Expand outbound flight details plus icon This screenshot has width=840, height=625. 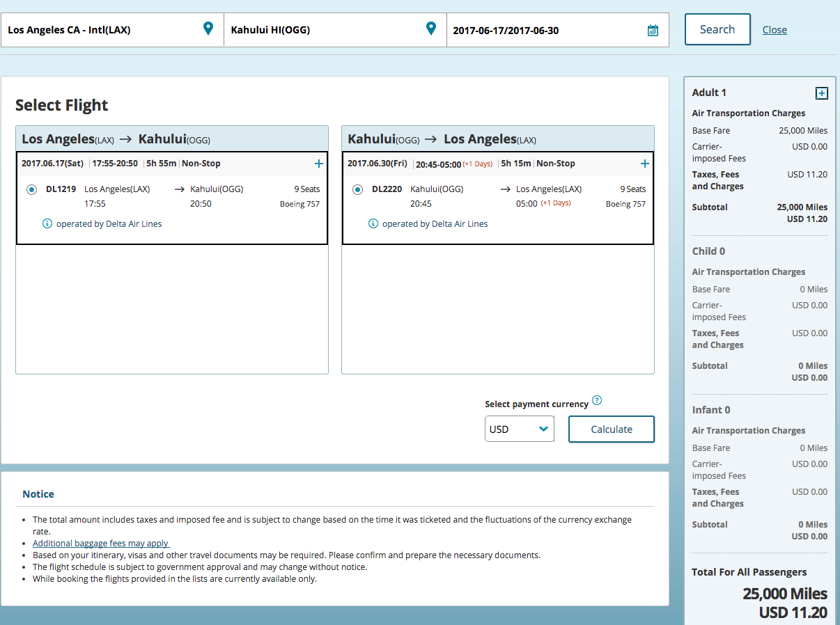(318, 164)
